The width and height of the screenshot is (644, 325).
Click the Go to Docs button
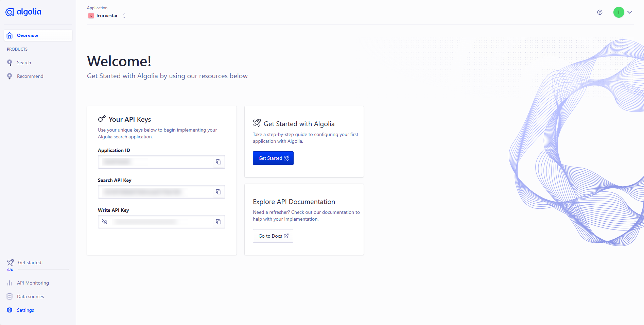273,236
